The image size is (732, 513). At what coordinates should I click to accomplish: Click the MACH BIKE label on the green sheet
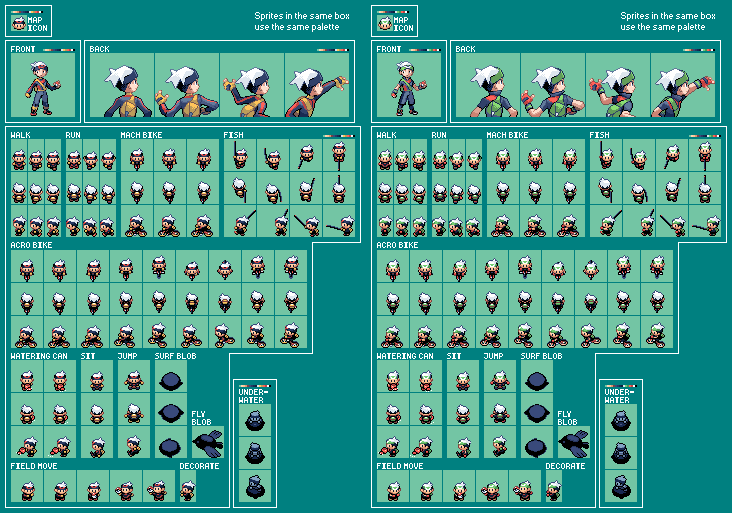pos(507,135)
